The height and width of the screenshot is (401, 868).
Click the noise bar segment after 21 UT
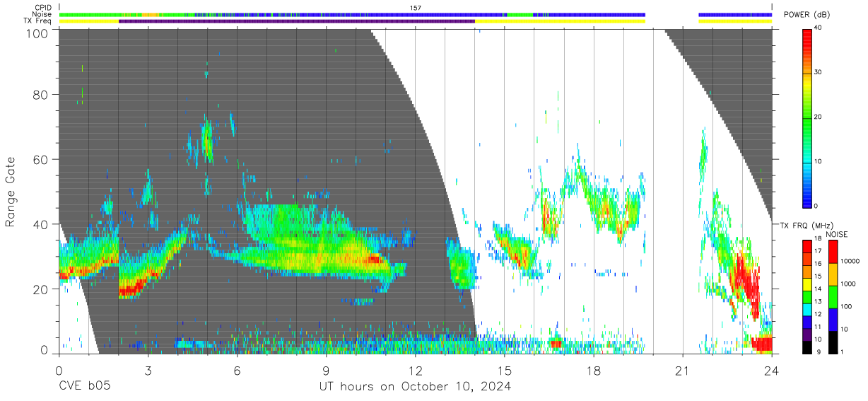[735, 14]
